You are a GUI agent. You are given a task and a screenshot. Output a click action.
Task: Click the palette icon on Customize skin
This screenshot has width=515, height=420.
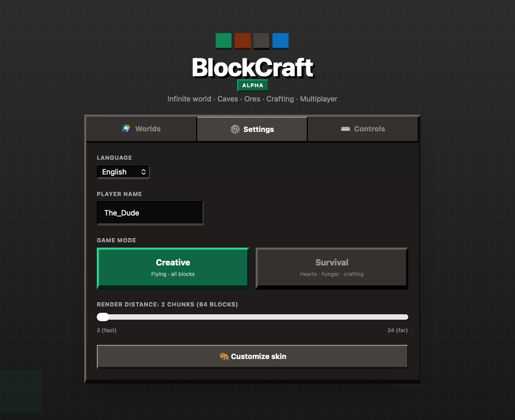[x=224, y=356]
